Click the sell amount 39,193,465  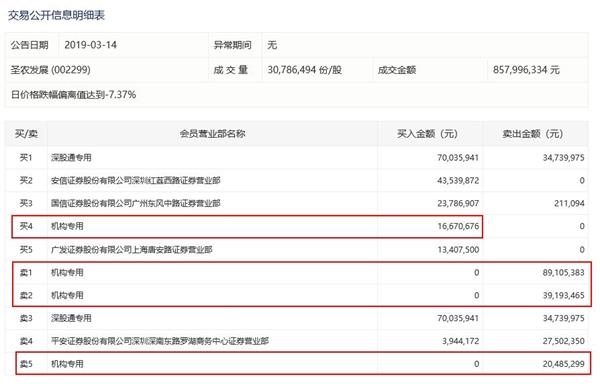564,295
